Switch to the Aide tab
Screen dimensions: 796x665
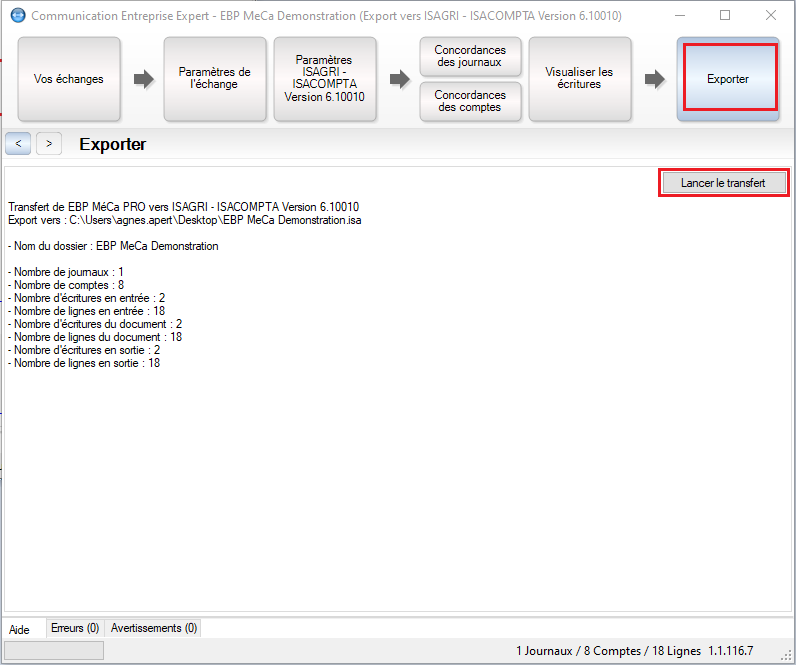click(x=19, y=629)
